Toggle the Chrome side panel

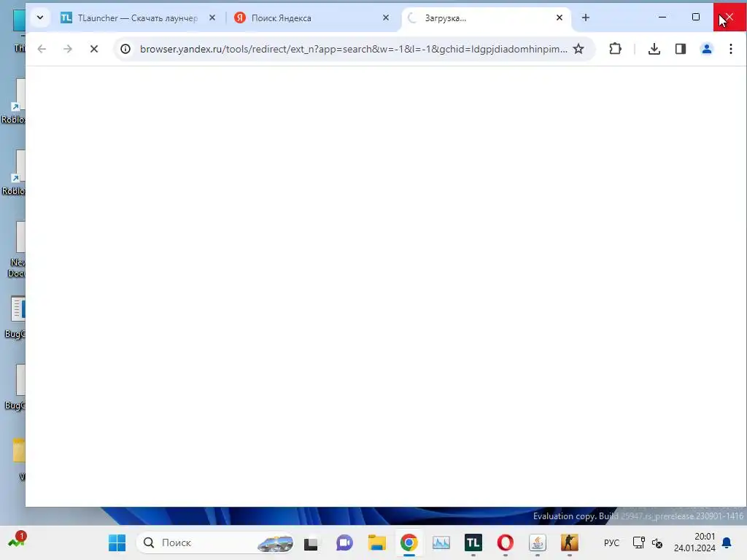pos(681,49)
